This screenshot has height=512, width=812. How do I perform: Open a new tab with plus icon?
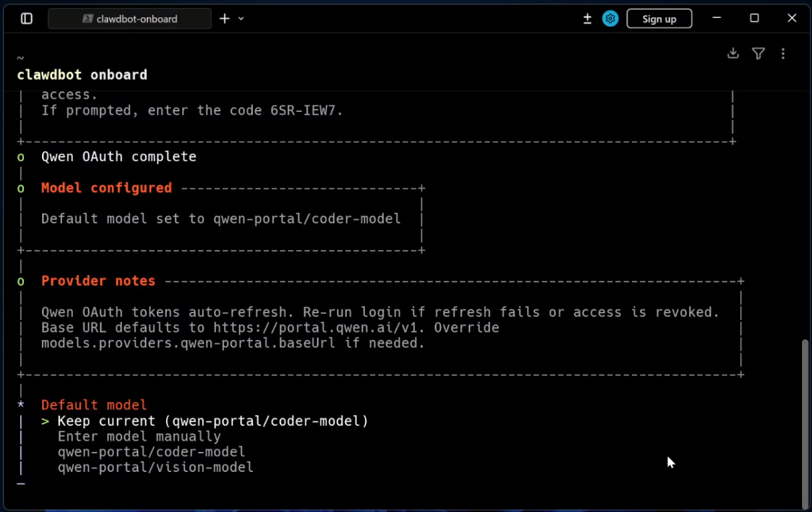[x=225, y=19]
